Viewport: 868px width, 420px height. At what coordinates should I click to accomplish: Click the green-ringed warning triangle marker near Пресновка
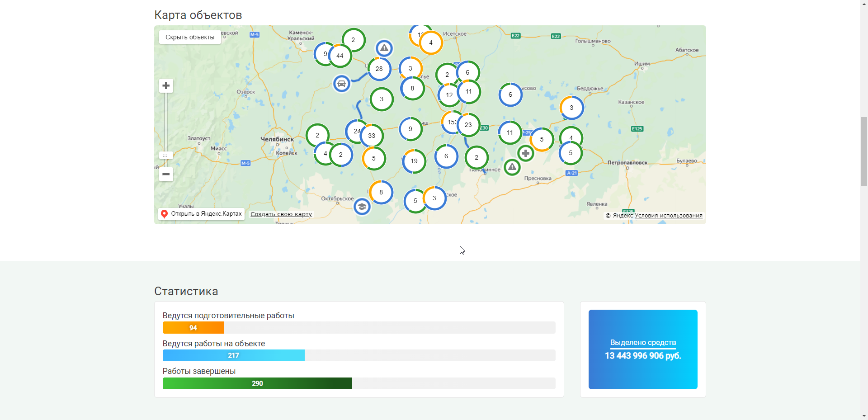[512, 167]
